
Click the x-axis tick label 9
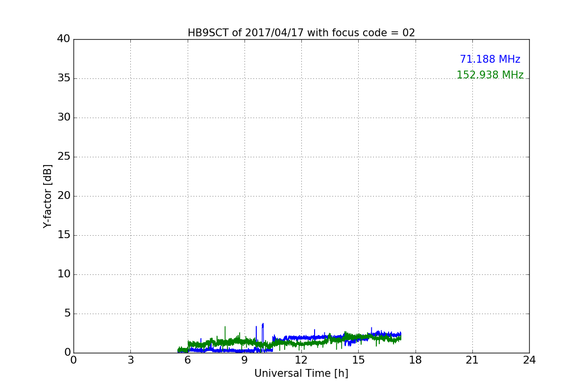[245, 360]
